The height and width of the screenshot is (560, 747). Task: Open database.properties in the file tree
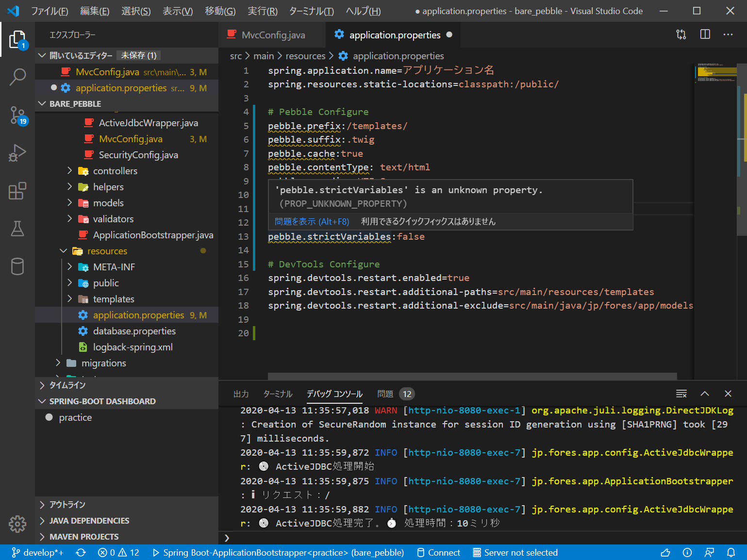pos(134,331)
